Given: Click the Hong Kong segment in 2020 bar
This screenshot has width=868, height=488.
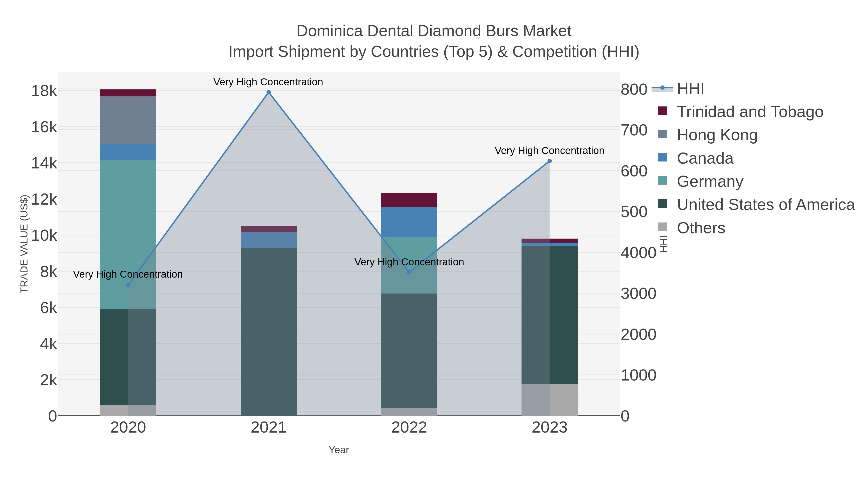Looking at the screenshot, I should 128,120.
